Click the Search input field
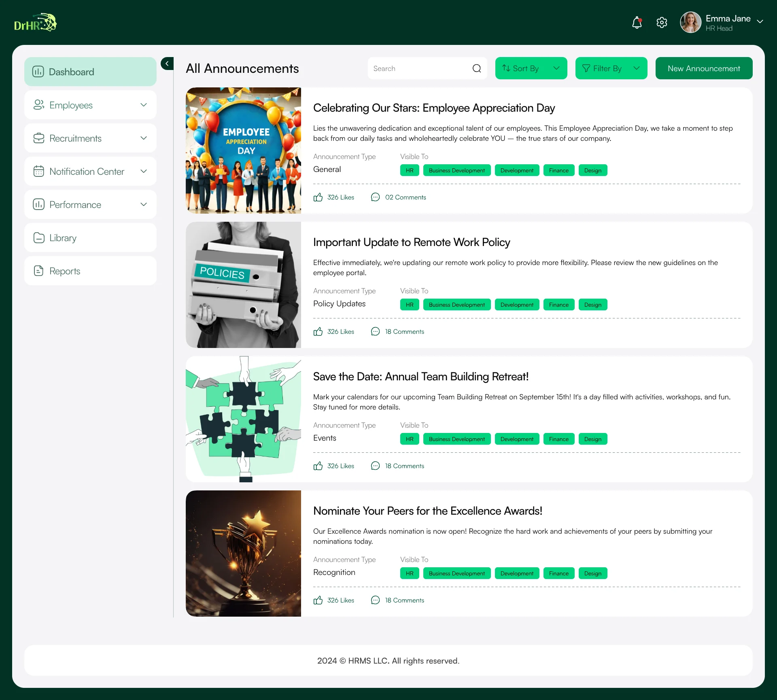This screenshot has width=777, height=700. pyautogui.click(x=427, y=68)
